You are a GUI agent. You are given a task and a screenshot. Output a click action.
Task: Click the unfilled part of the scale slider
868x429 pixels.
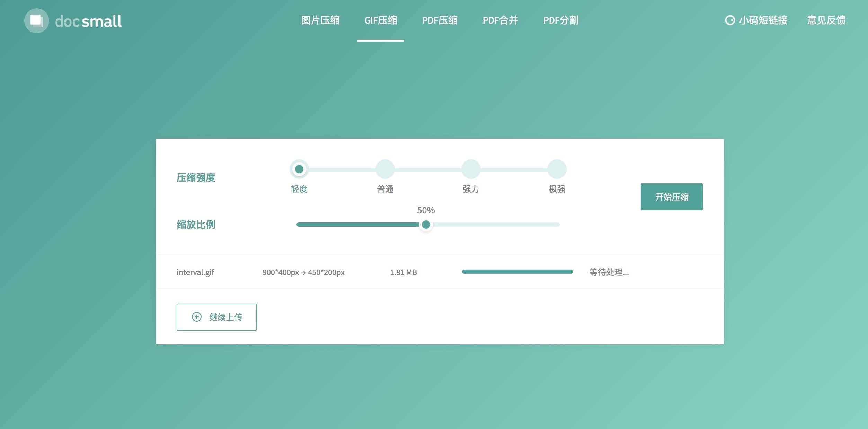(x=496, y=225)
